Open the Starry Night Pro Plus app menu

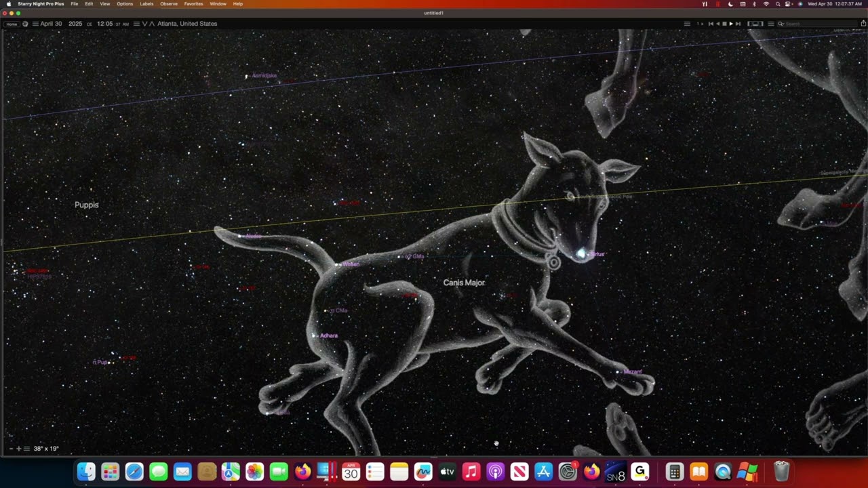tap(41, 4)
